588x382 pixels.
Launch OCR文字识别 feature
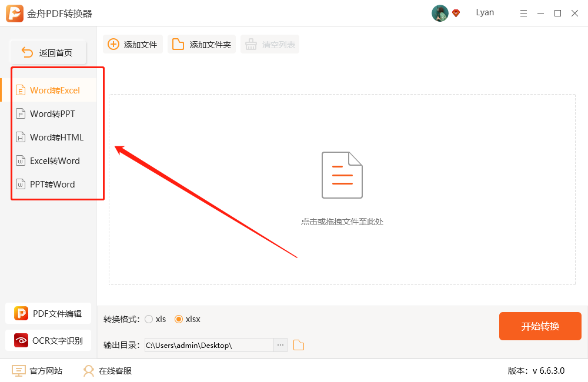point(48,340)
